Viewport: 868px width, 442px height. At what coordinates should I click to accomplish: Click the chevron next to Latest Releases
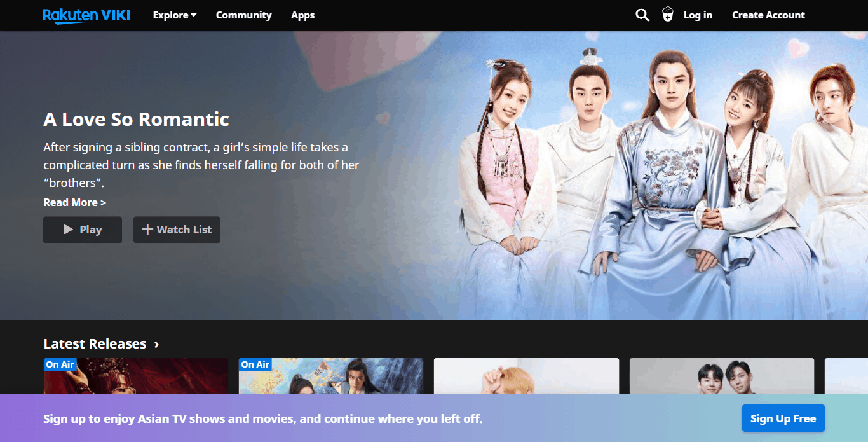(x=156, y=345)
